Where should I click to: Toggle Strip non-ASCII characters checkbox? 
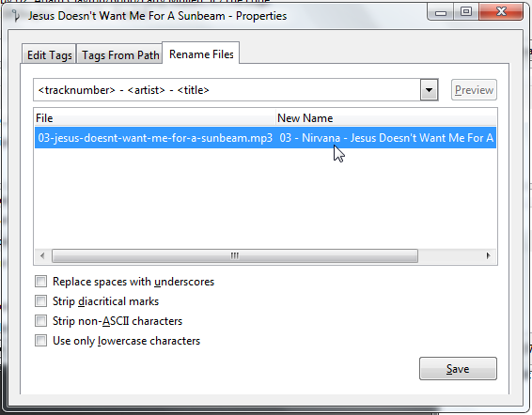point(41,321)
